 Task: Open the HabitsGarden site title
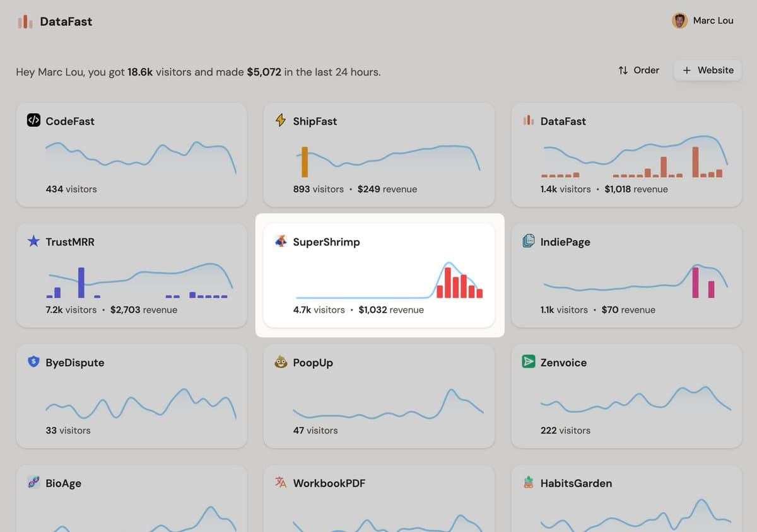click(x=576, y=483)
